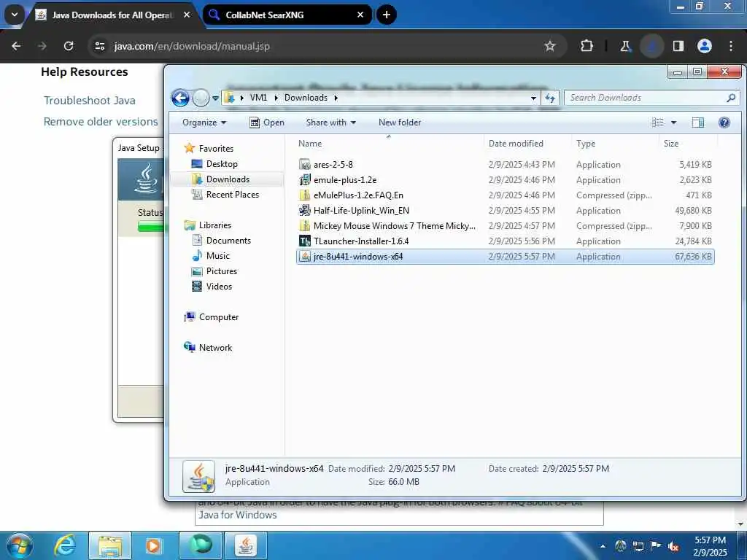Open Pictures library

pyautogui.click(x=214, y=271)
